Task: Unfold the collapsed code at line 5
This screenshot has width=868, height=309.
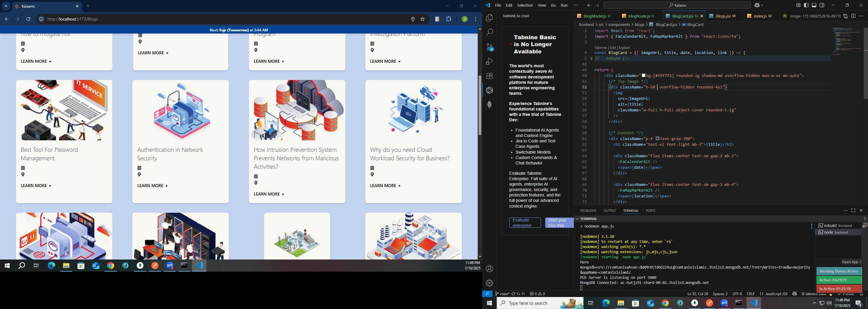Action: 591,58
